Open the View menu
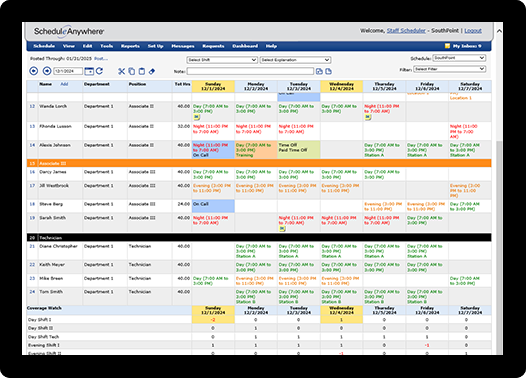Viewport: 526px width, 378px height. pyautogui.click(x=68, y=46)
